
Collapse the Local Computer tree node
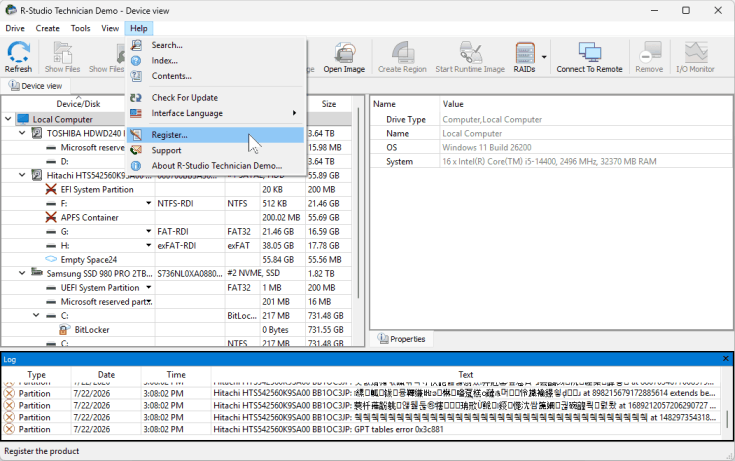[x=8, y=119]
